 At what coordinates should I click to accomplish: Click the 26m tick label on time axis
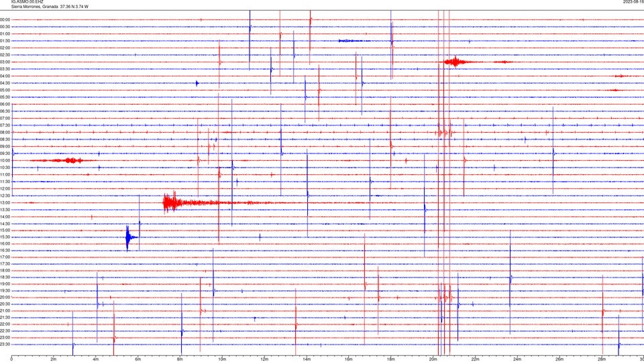pyautogui.click(x=559, y=359)
